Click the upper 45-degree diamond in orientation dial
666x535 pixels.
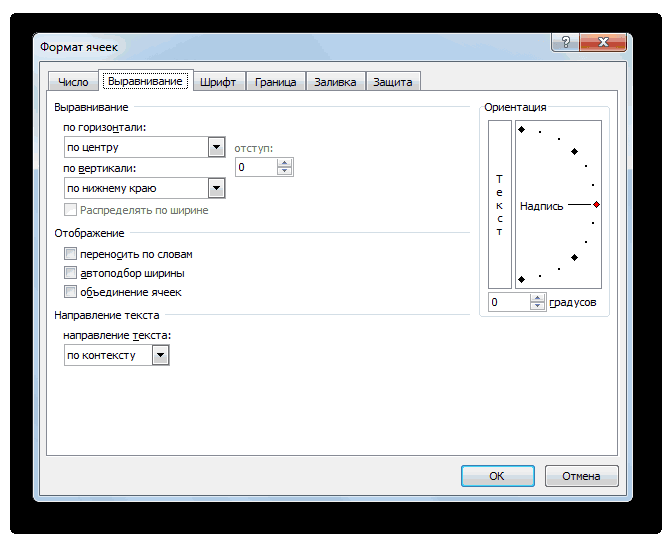tap(574, 152)
